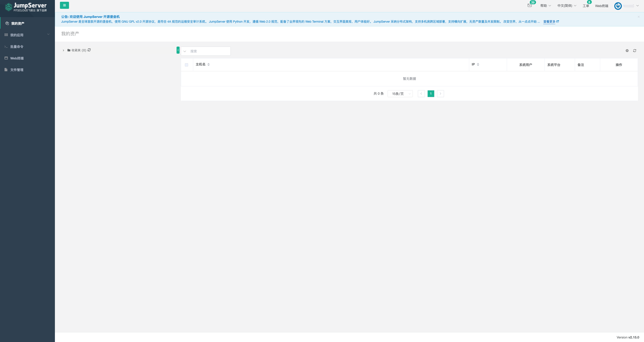Click the table settings gear icon
The width and height of the screenshot is (644, 342).
click(627, 51)
